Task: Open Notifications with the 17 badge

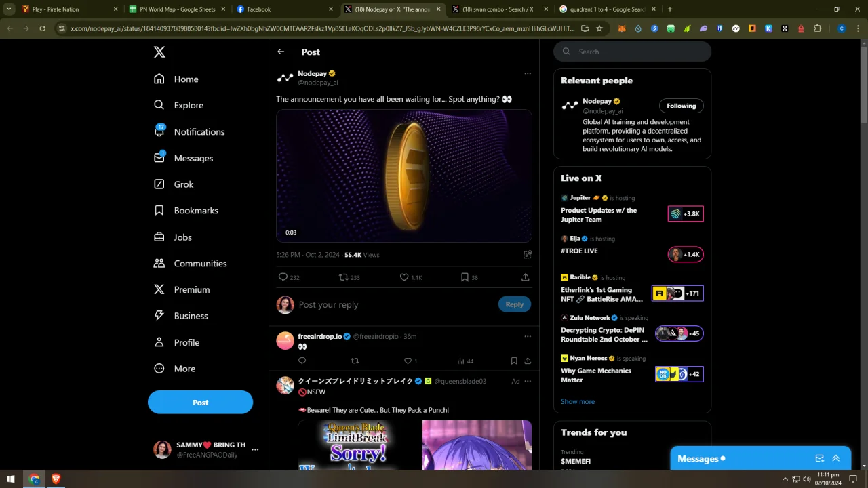Action: coord(189,131)
